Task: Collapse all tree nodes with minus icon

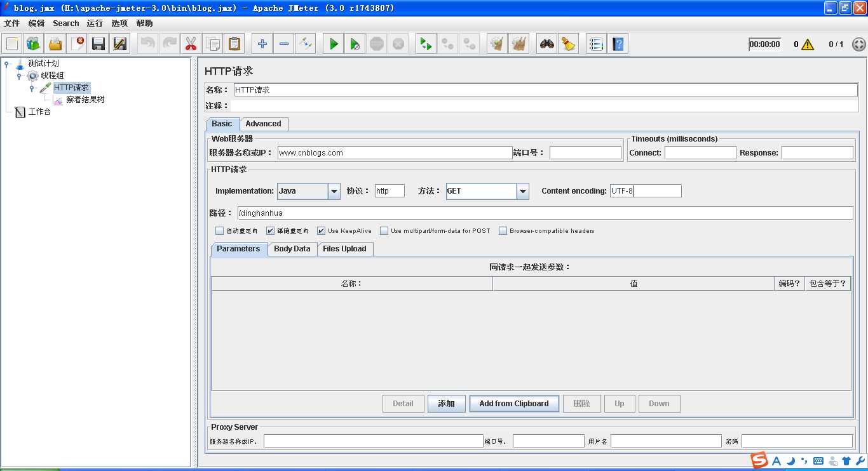Action: tap(284, 44)
